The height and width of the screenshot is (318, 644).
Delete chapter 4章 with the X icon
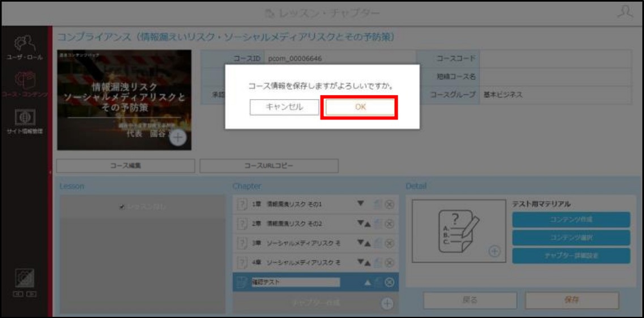click(389, 262)
